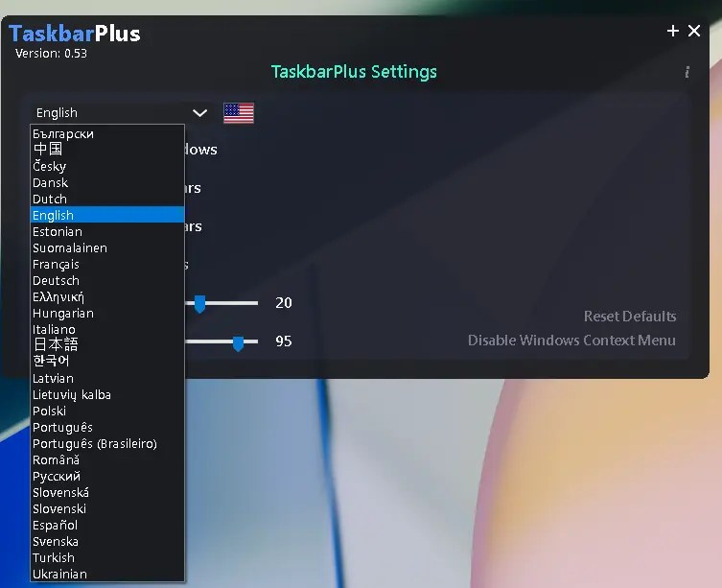Click Disable Windows Context Menu

tap(571, 341)
